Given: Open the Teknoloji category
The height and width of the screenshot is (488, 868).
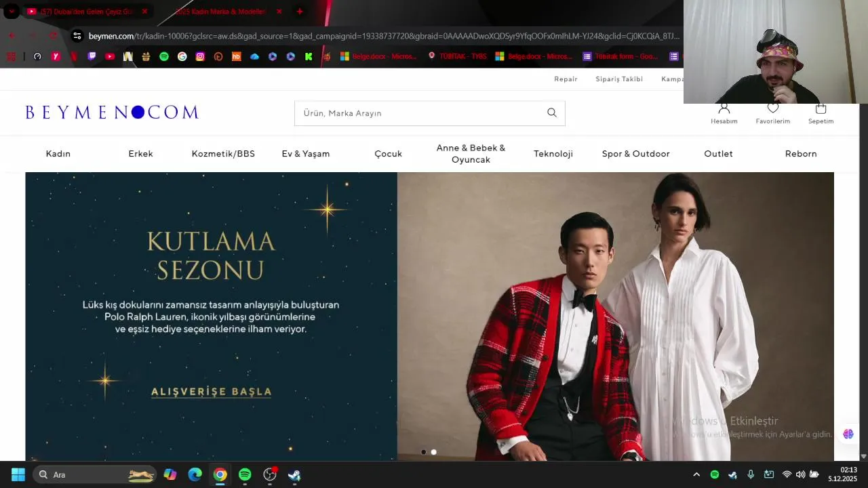Looking at the screenshot, I should point(553,154).
